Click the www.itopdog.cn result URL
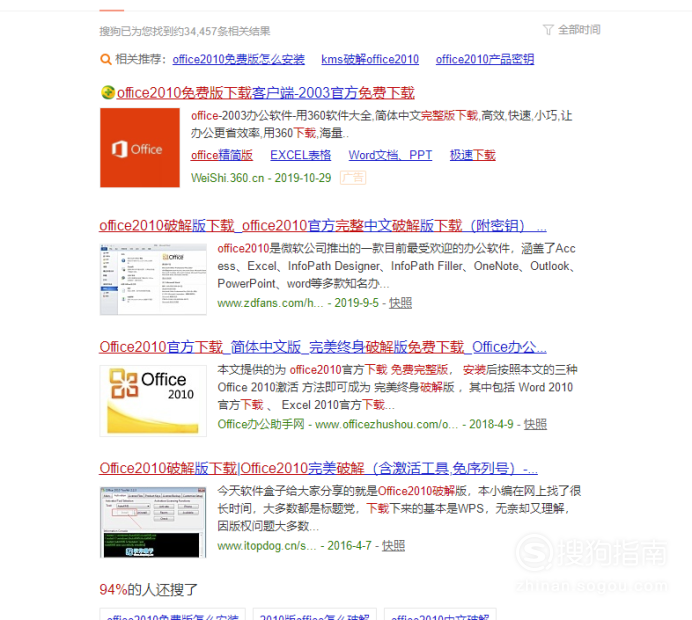 click(267, 546)
